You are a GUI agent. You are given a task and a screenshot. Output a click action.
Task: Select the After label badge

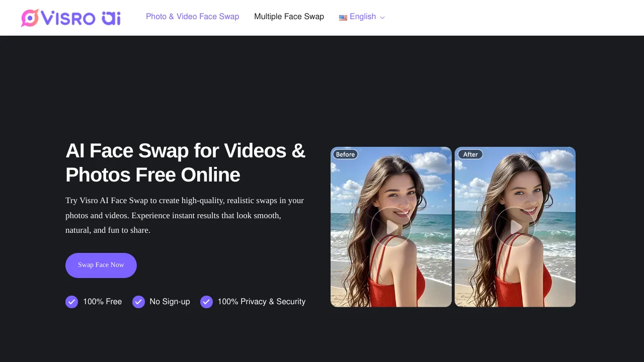[x=470, y=154]
